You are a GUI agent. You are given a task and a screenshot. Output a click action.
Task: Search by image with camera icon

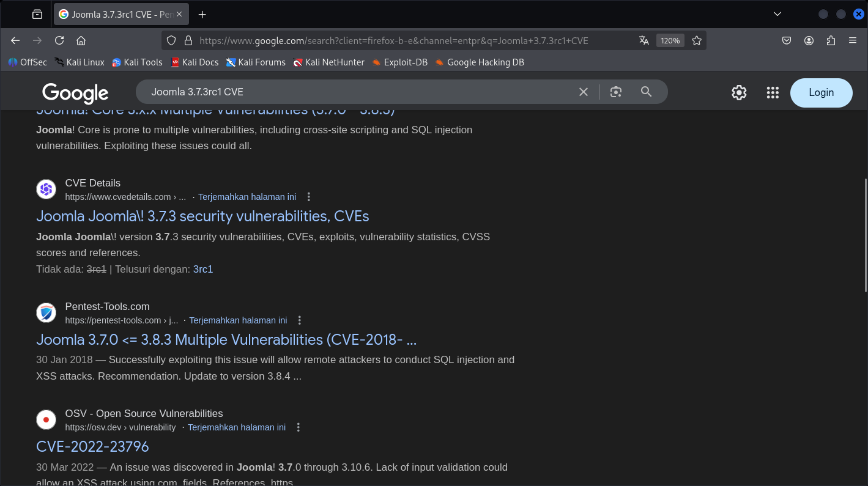[616, 92]
